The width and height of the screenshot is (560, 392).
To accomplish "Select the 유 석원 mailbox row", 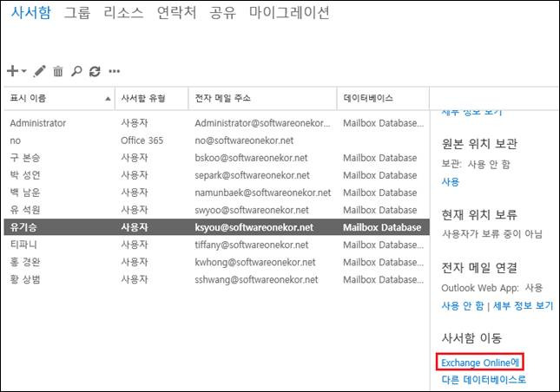I will click(x=216, y=210).
